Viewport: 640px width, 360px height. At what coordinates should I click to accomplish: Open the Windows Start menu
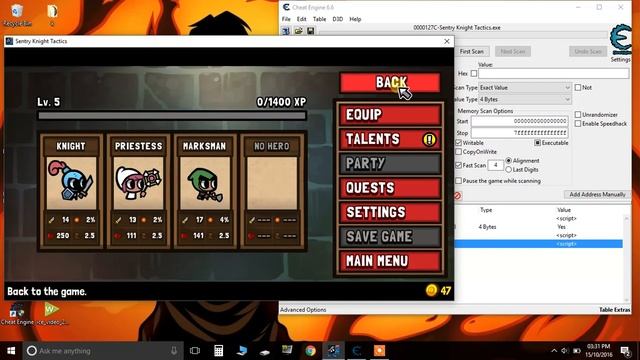pos(11,351)
